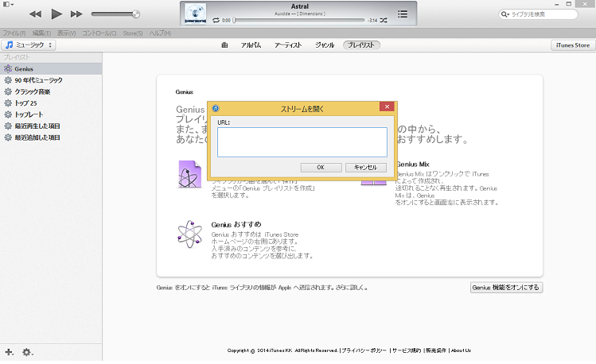Click the add playlist plus button
The height and width of the screenshot is (364, 596).
pyautogui.click(x=9, y=352)
